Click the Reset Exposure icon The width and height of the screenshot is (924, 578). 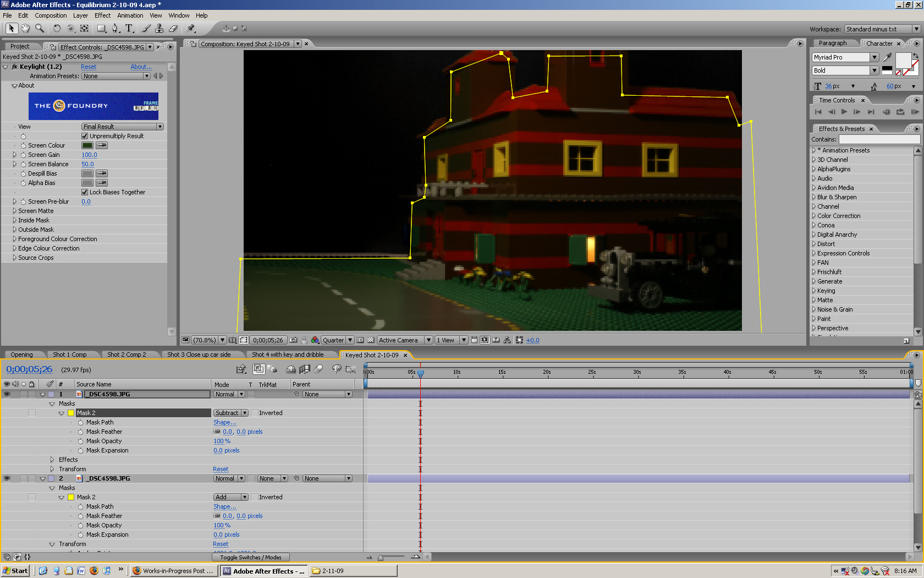pyautogui.click(x=519, y=340)
